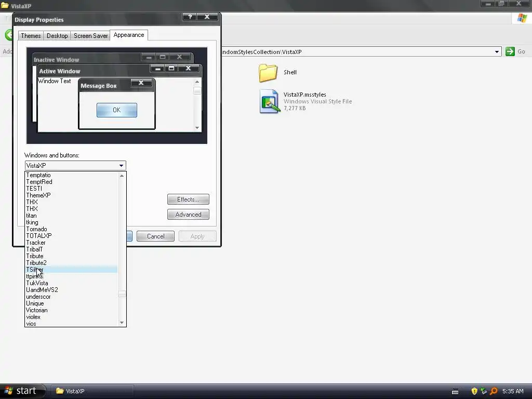
Task: Click OK in the Message Box preview
Action: point(117,110)
